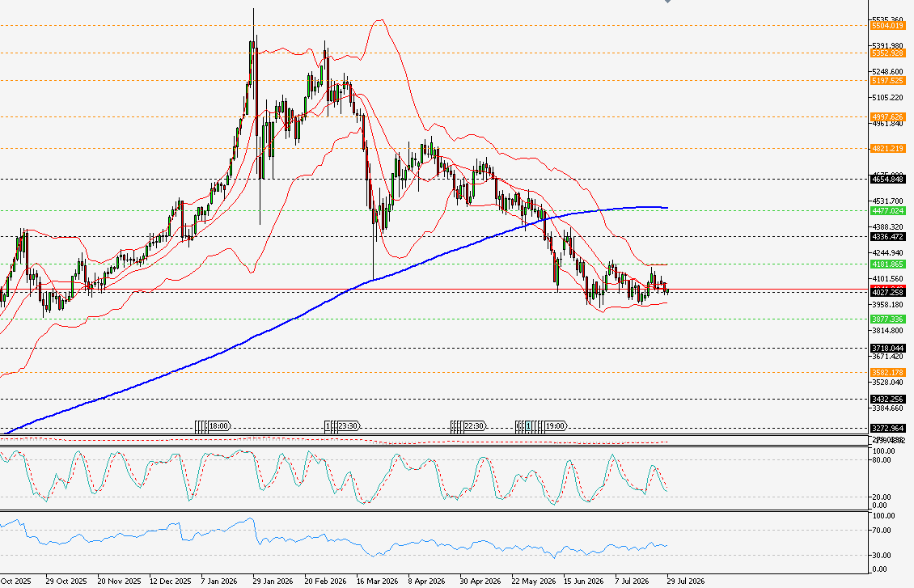Click the black 4336.472 price level label

[887, 237]
